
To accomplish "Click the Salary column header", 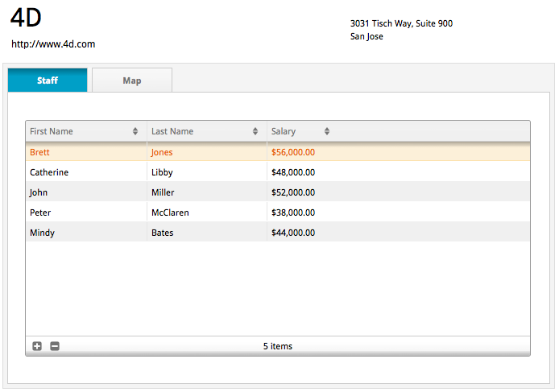I will click(284, 131).
